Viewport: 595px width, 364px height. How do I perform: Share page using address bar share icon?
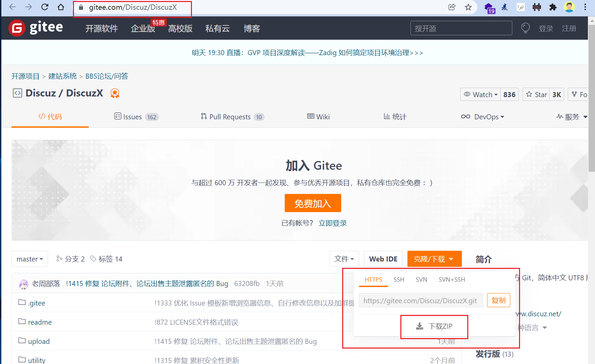[x=452, y=7]
